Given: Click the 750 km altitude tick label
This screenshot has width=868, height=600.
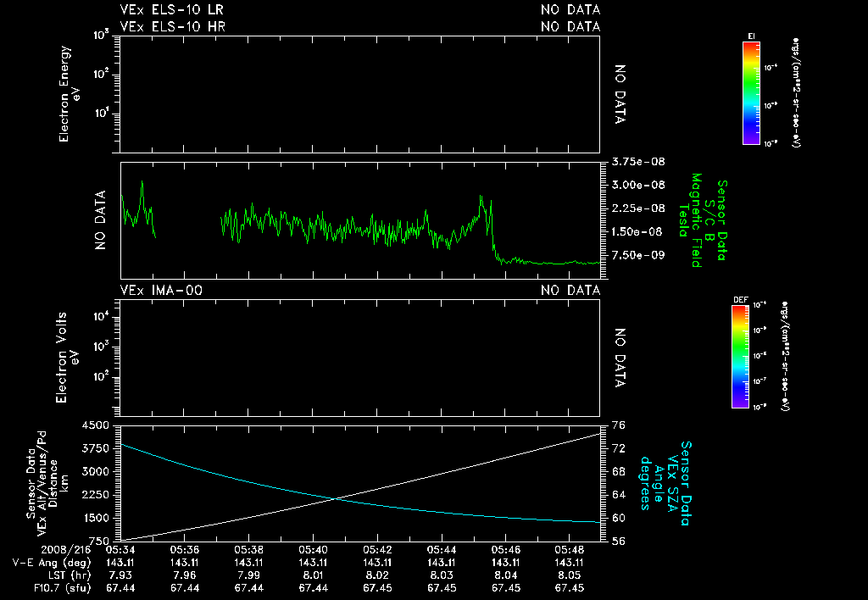Looking at the screenshot, I should pos(98,542).
